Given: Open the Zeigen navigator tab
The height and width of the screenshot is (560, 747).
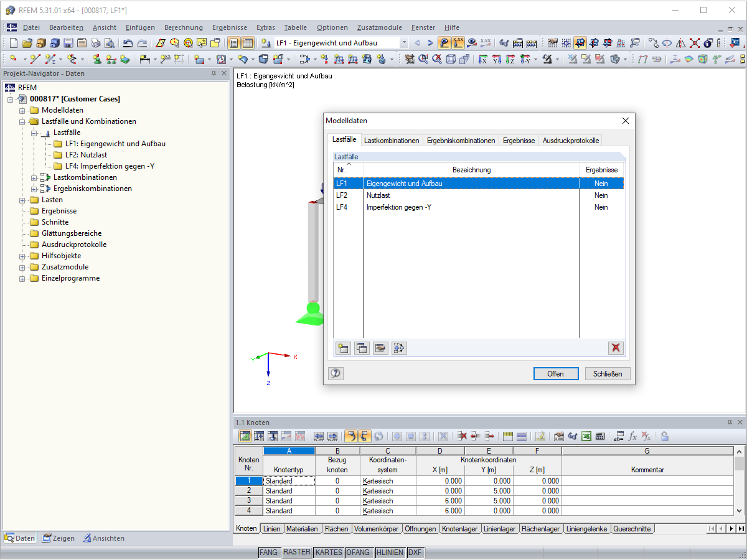Looking at the screenshot, I should click(x=58, y=538).
